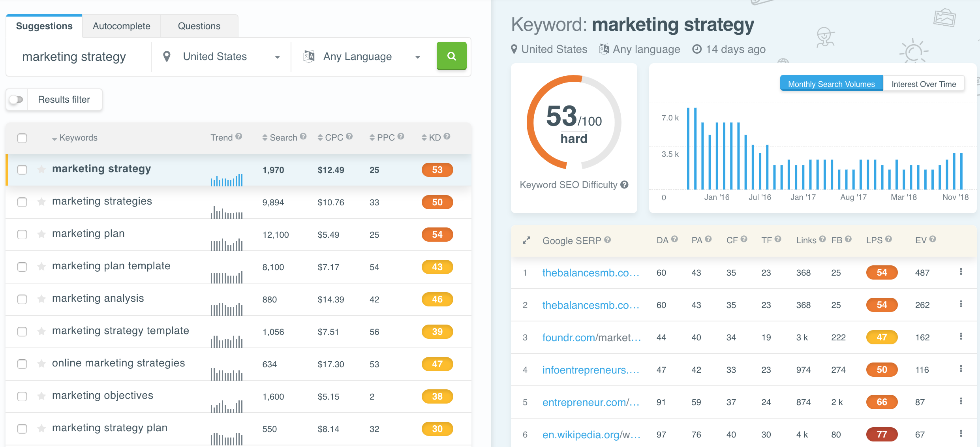980x447 pixels.
Task: Open more options for en.wikipedia.org result
Action: click(961, 434)
